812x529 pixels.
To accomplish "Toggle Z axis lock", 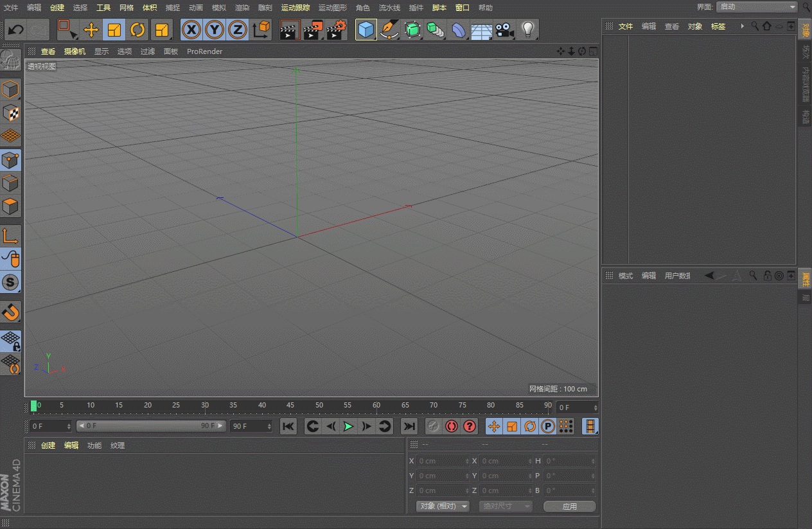I will [238, 30].
